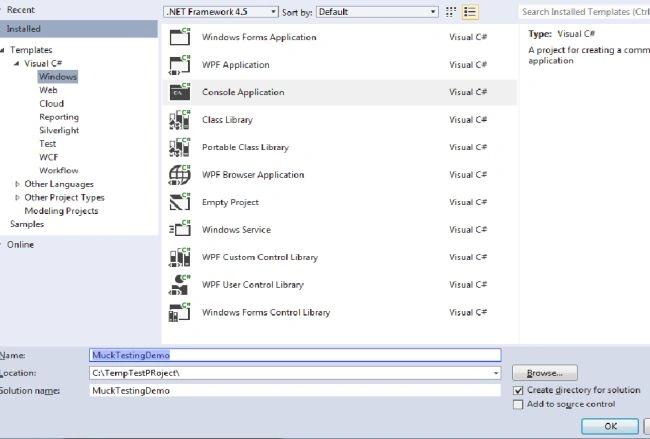Viewport: 650px width, 439px height.
Task: Choose the Empty Project template icon
Action: pos(180,202)
